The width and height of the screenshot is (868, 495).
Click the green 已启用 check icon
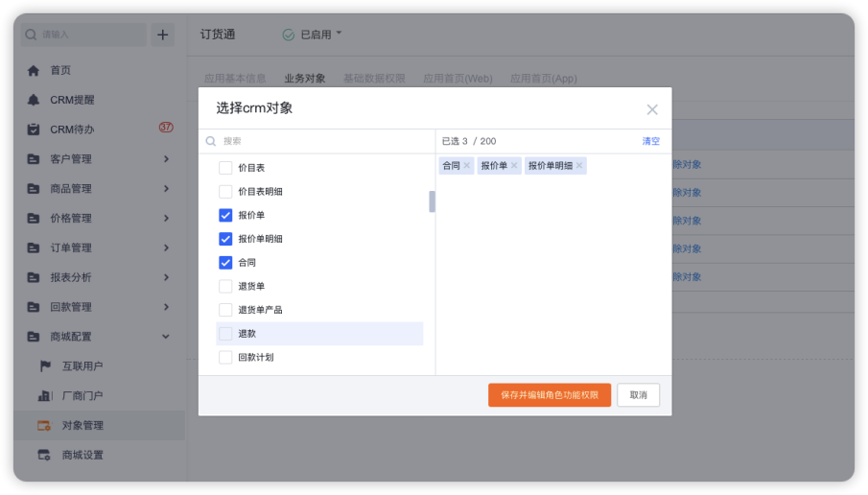point(289,35)
